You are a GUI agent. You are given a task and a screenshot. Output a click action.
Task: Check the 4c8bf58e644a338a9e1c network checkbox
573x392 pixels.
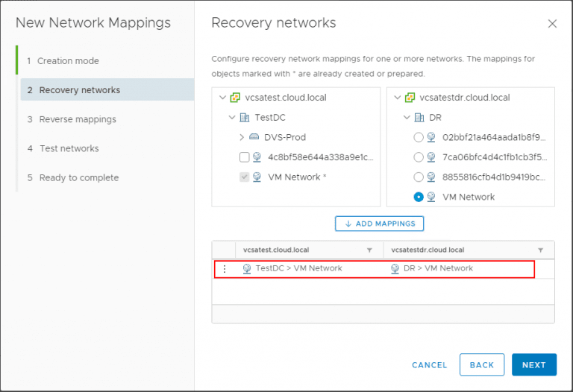point(244,157)
